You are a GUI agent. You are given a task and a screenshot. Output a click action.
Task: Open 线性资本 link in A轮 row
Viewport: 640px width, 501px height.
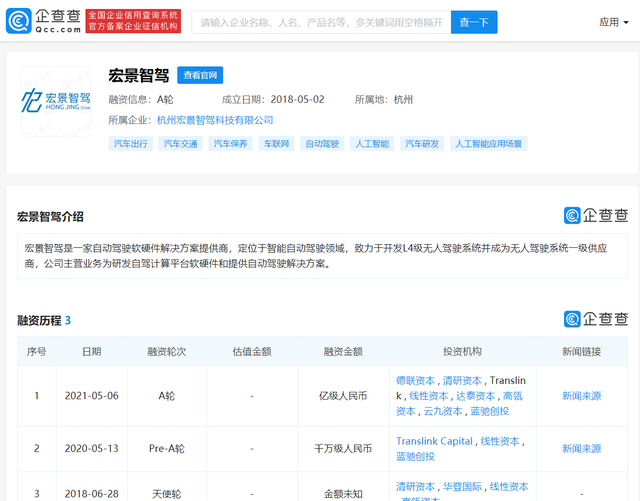point(429,396)
